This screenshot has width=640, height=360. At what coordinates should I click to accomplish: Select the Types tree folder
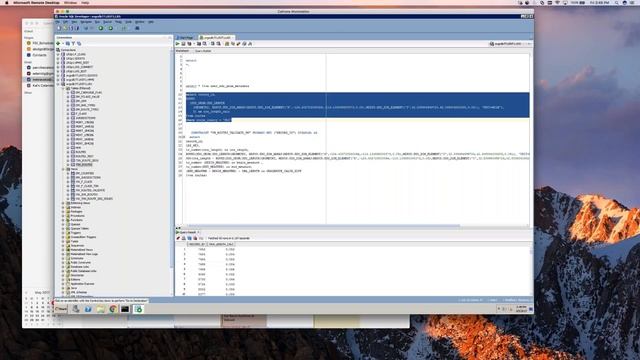click(74, 241)
